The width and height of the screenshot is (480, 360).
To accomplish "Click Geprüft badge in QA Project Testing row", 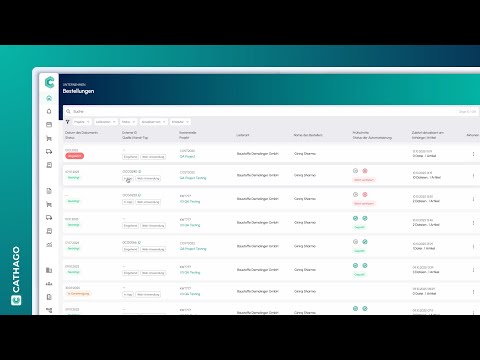I will pyautogui.click(x=359, y=251).
